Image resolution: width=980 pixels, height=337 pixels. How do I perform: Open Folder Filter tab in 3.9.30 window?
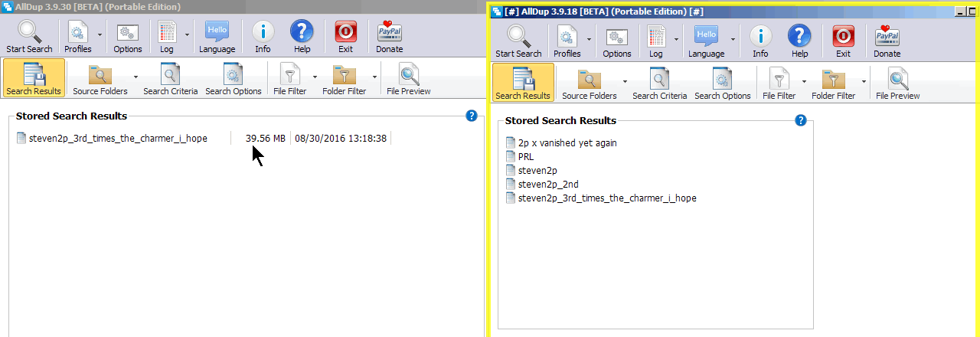[x=344, y=80]
